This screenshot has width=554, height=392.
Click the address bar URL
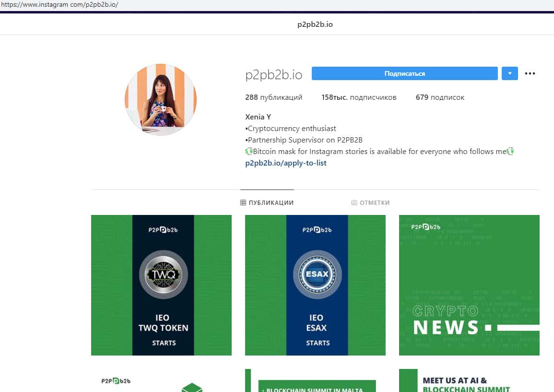click(x=59, y=5)
